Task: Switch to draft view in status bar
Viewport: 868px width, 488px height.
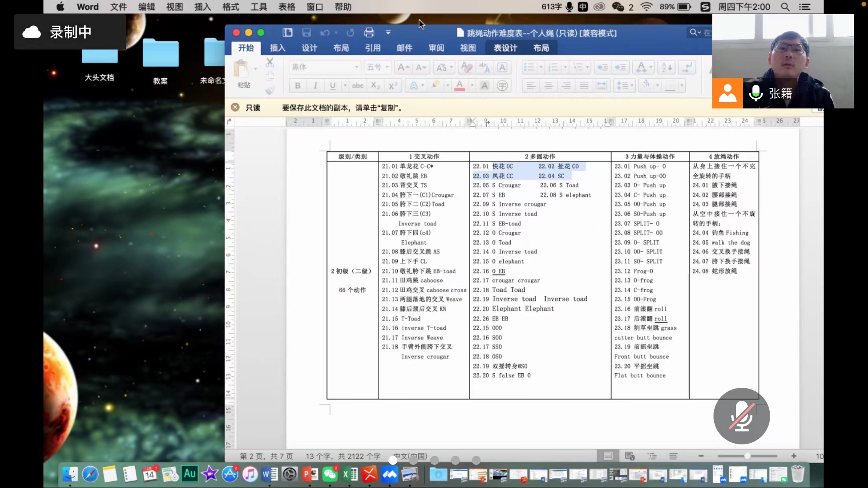Action: click(x=673, y=456)
